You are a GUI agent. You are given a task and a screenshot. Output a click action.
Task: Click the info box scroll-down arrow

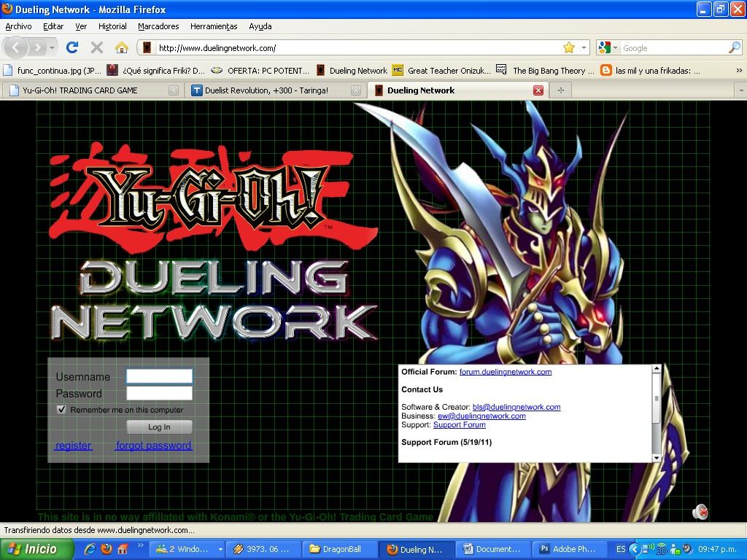click(x=656, y=458)
